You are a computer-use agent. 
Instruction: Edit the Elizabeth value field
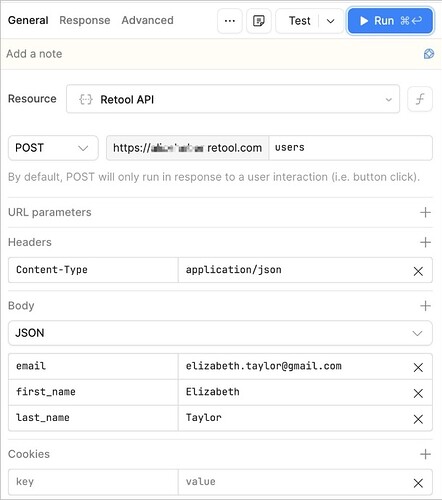(x=293, y=392)
